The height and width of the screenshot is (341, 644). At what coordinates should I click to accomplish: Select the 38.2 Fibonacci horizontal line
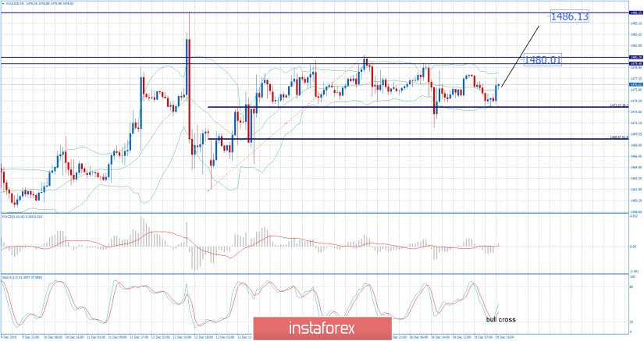pos(418,107)
